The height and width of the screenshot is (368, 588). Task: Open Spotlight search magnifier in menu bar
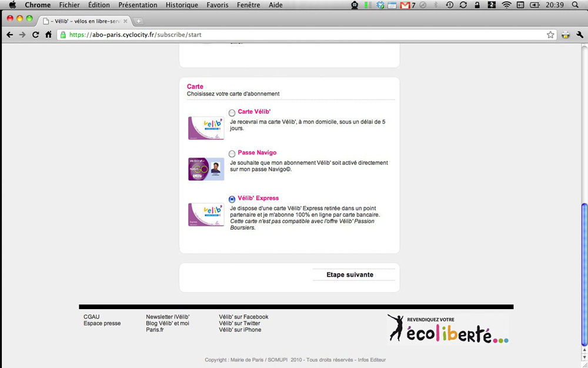coord(575,5)
